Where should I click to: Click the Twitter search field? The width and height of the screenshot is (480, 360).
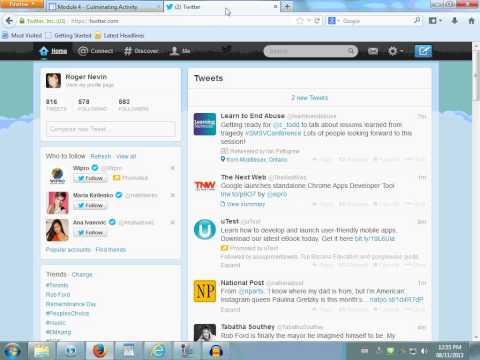pyautogui.click(x=307, y=51)
